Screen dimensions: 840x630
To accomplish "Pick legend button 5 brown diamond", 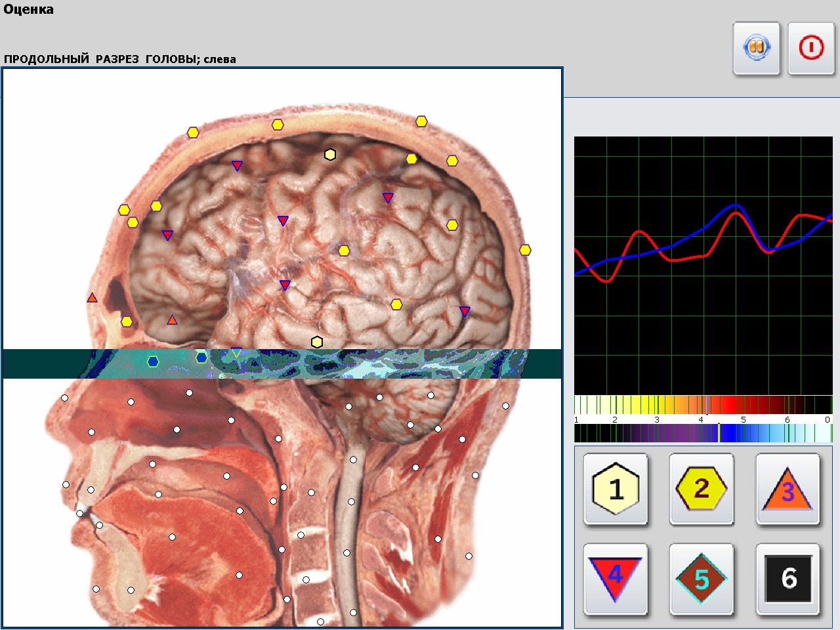I will (x=702, y=579).
